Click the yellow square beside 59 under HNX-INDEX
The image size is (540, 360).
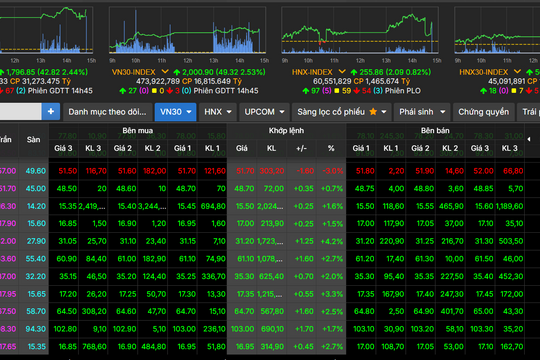tap(337, 91)
